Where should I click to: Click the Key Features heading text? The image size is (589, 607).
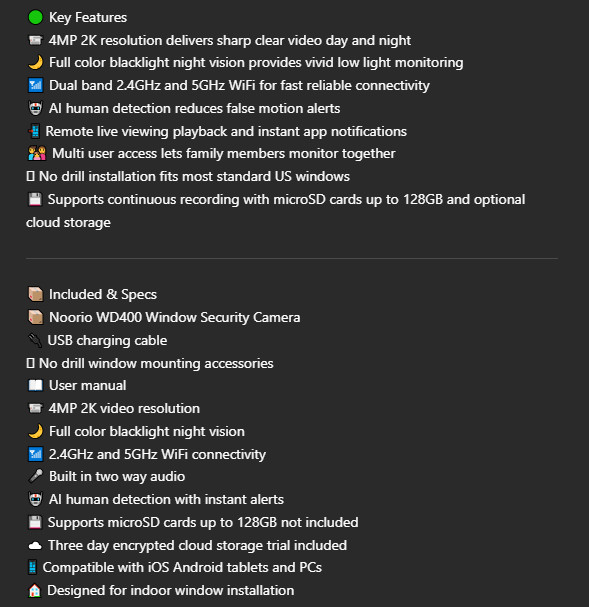tap(88, 17)
